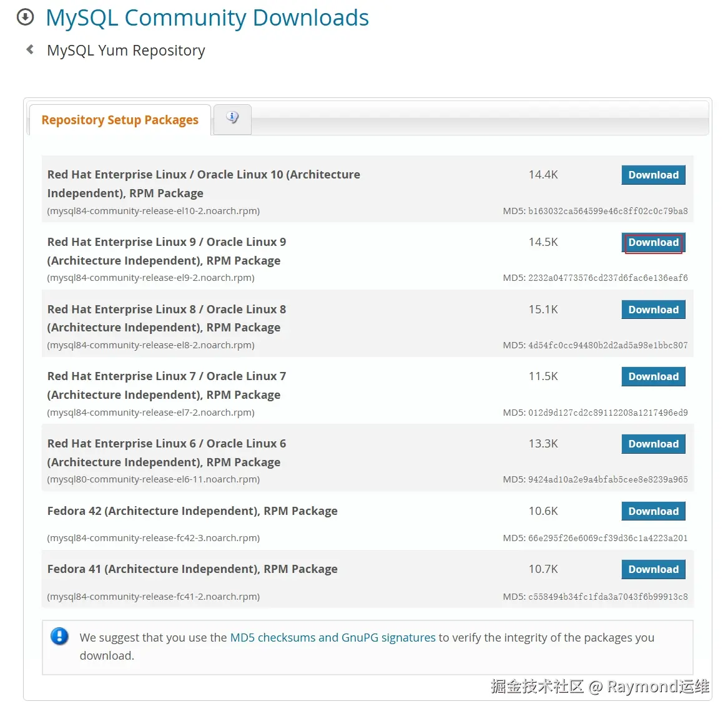The width and height of the screenshot is (728, 714).
Task: Click MD5 hash 2232a04773576cd237d6fac6e136eaf6
Action: 607,278
